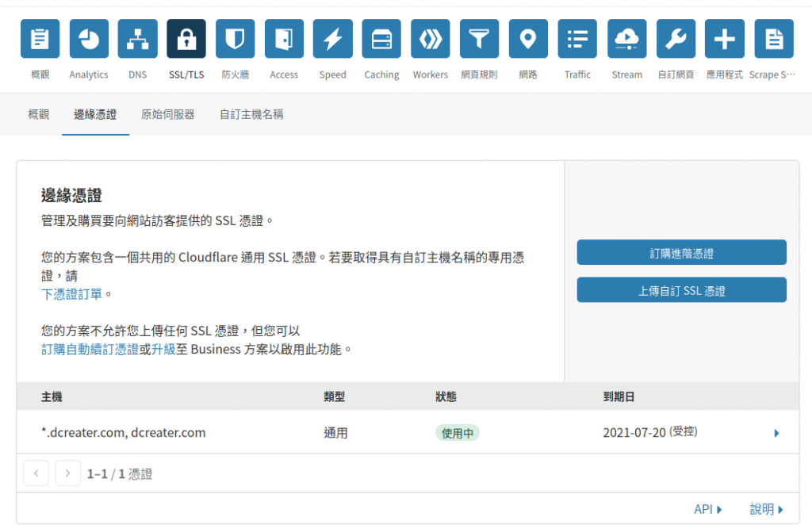Switch to the 概觀 sub-tab
812x532 pixels.
(39, 114)
